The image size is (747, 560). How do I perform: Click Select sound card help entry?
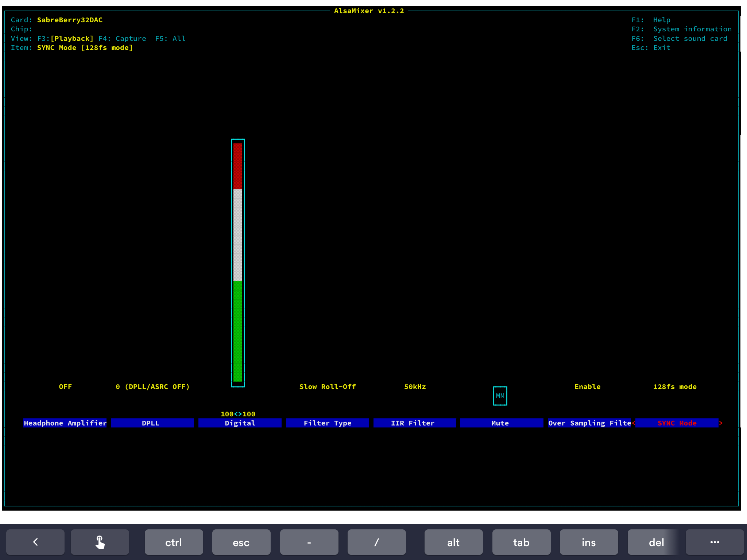pos(690,39)
